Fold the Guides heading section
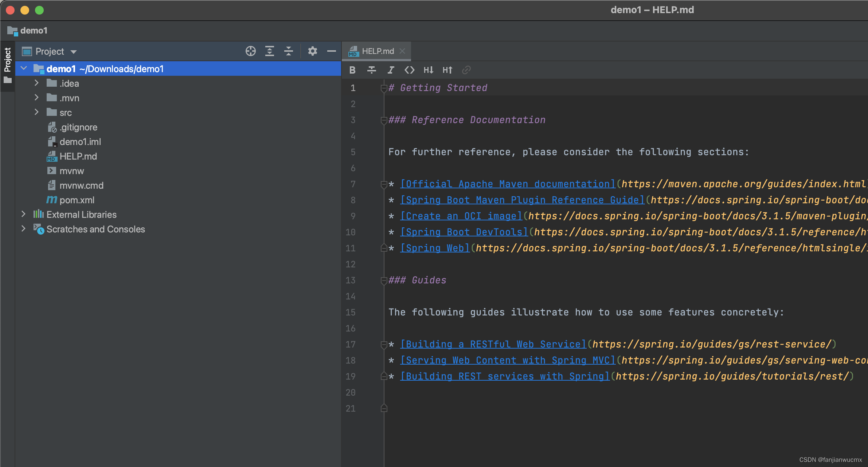The width and height of the screenshot is (868, 467). pos(383,280)
